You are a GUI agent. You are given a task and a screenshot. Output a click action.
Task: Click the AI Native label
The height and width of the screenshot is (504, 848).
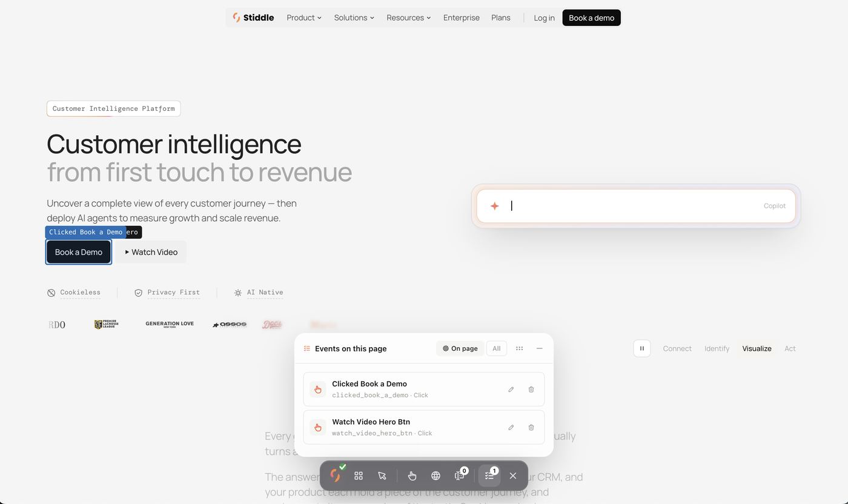coord(265,292)
